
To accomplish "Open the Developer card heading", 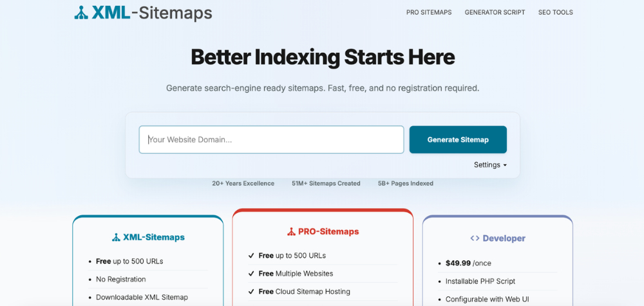I will (504, 238).
